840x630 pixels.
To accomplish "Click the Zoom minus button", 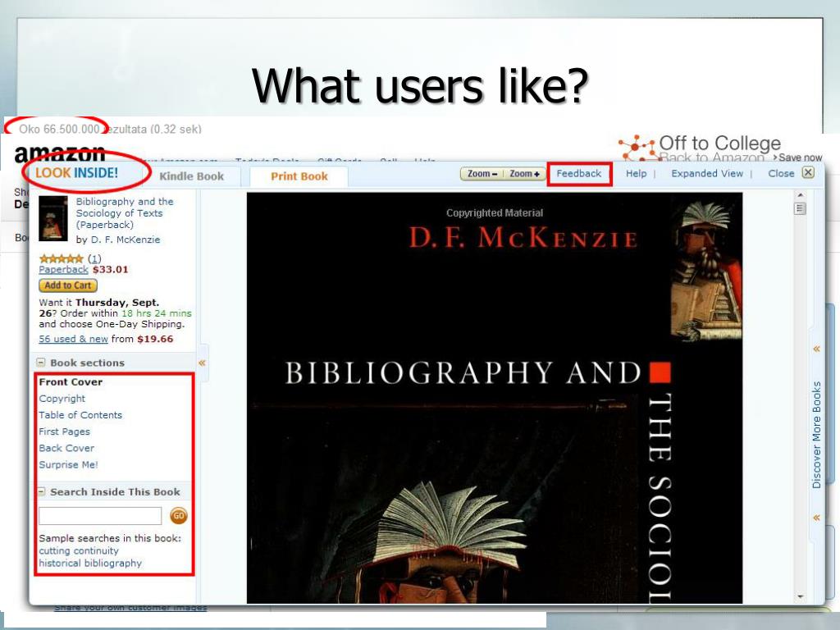I will tap(482, 174).
